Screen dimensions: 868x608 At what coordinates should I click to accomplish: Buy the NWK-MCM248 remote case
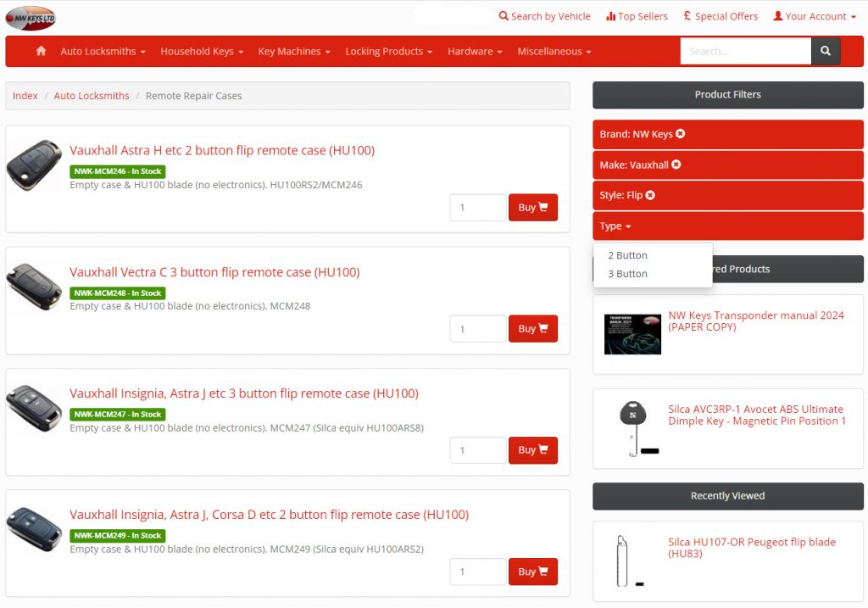[533, 328]
